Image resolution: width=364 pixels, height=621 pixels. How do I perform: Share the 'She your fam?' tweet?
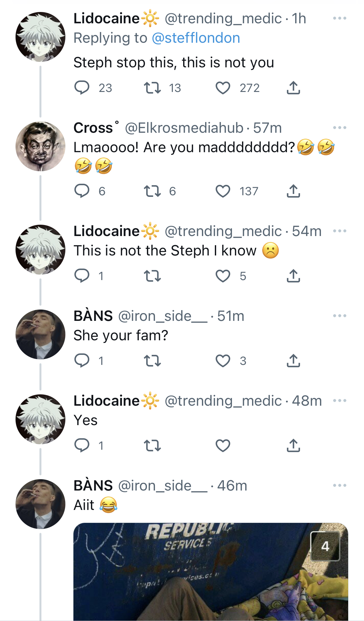(293, 361)
